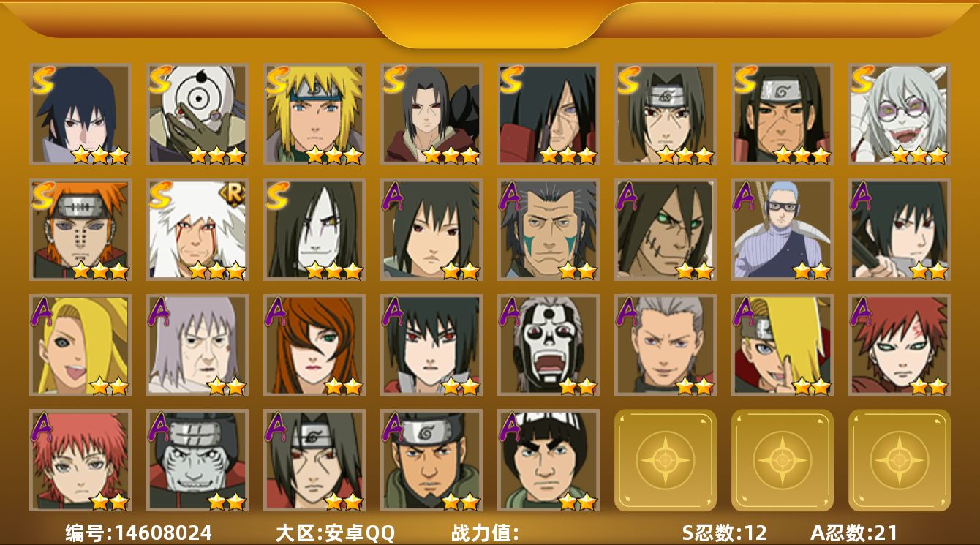Select Hashirama S-rank card with headband
The image size is (980, 545).
783,114
